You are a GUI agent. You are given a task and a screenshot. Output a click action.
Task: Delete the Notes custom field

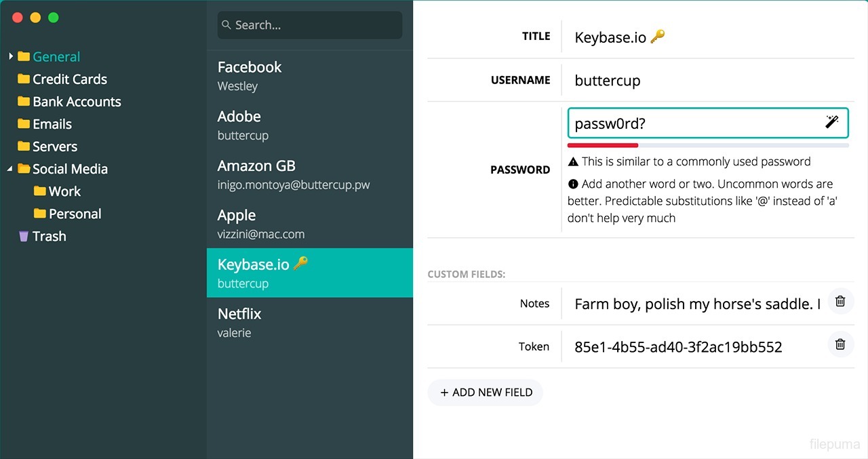coord(840,302)
